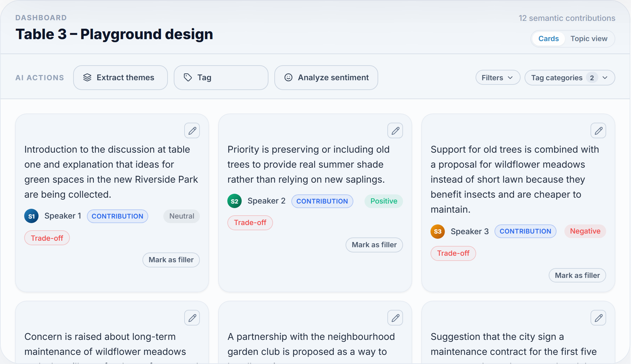Click the S2 speaker avatar

pyautogui.click(x=235, y=201)
